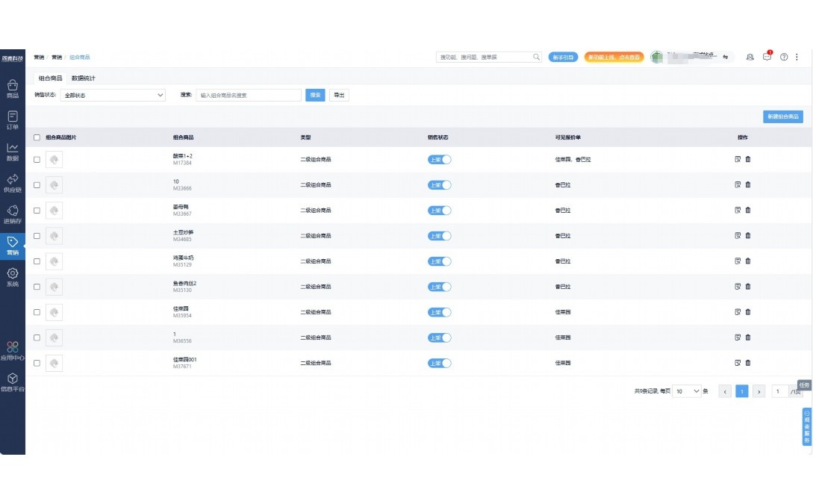Toggle 上架 switch for 鸡蛋牛奶
Image resolution: width=813 pixels, height=504 pixels.
(x=440, y=261)
